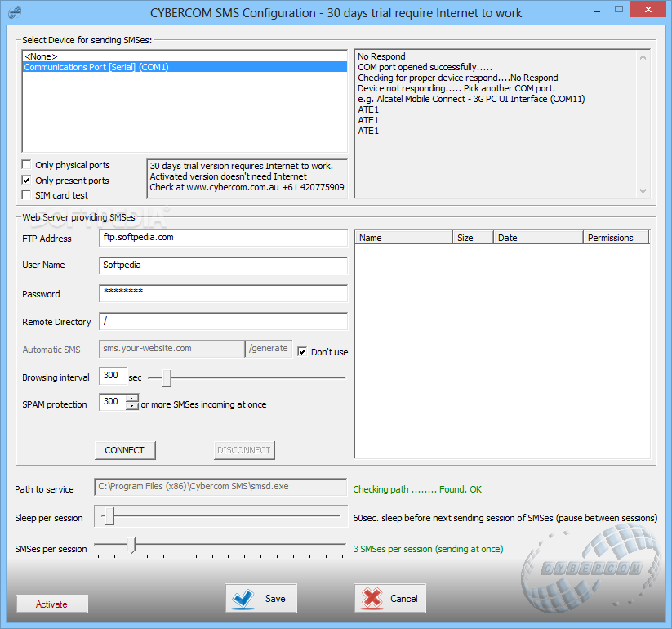Click 'Device not responding' log line

[456, 88]
